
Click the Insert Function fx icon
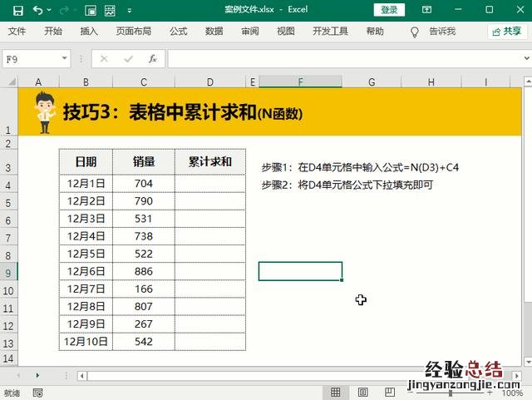click(153, 59)
